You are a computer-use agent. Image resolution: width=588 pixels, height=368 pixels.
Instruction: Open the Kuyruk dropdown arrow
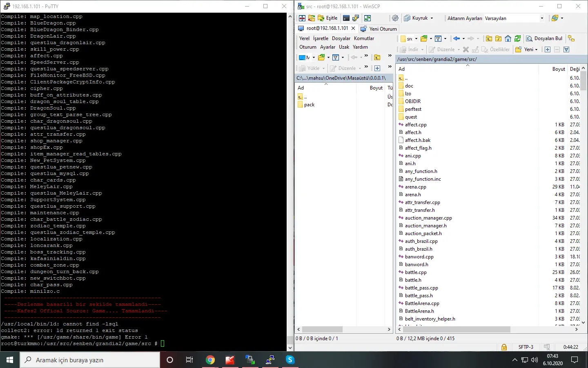point(432,18)
